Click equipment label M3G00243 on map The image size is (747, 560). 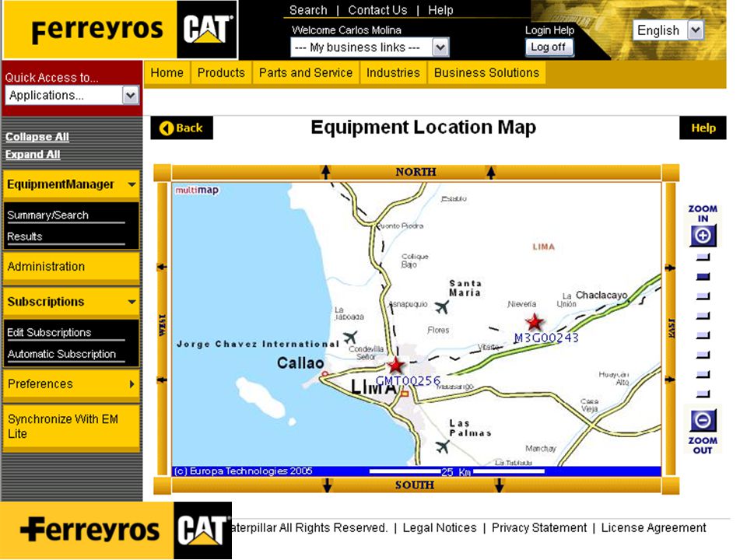tap(546, 338)
